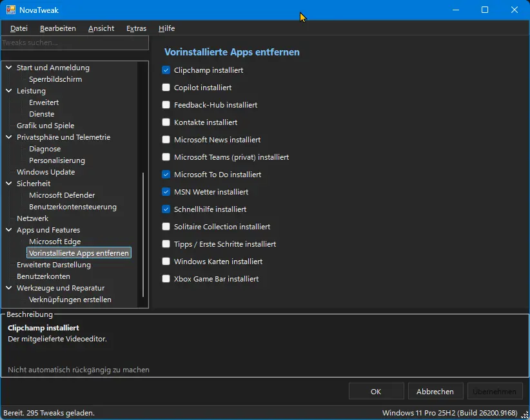This screenshot has height=420, width=530.
Task: Select the Netzwerk category
Action: pyautogui.click(x=32, y=218)
